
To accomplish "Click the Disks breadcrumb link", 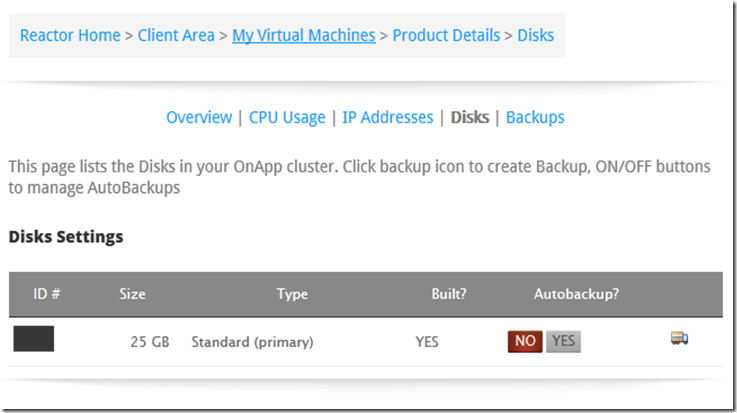I will [535, 35].
